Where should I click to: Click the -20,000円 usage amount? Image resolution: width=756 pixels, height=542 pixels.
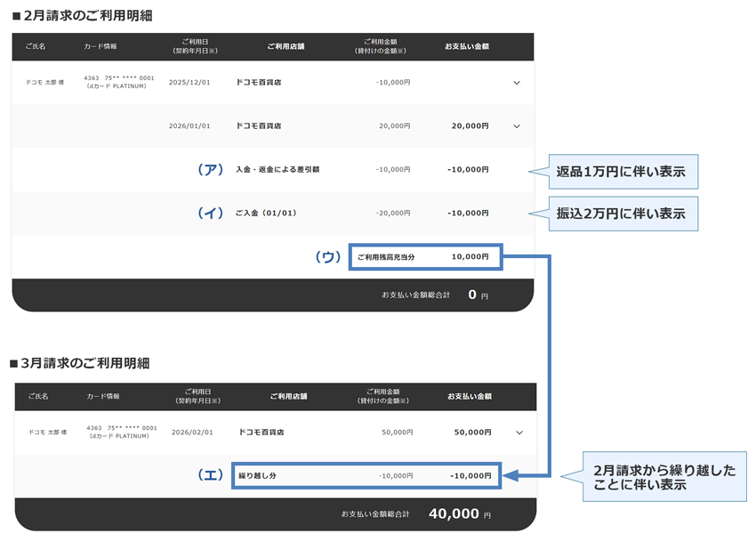(393, 213)
